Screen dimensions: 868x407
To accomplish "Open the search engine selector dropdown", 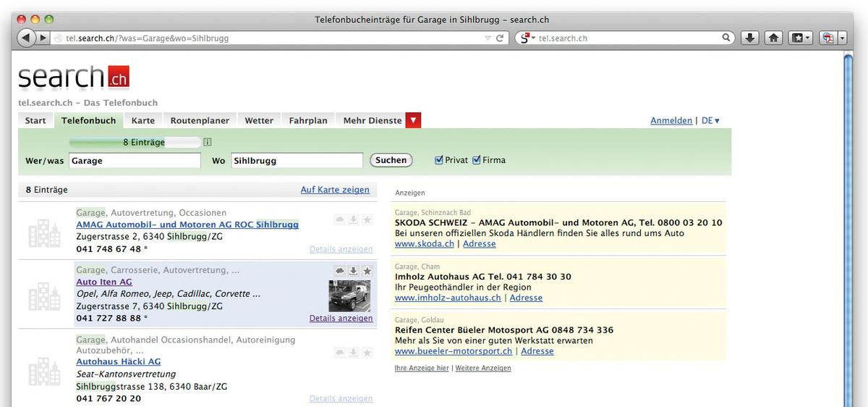I will coord(527,38).
